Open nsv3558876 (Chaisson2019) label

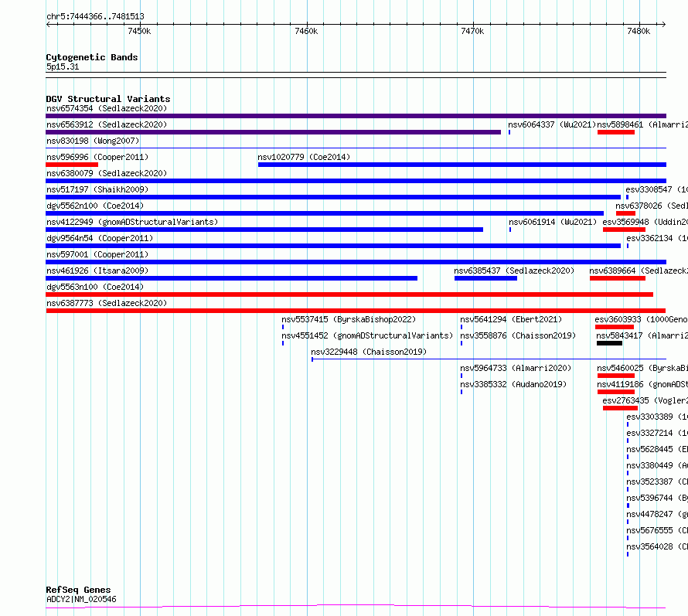tap(518, 335)
